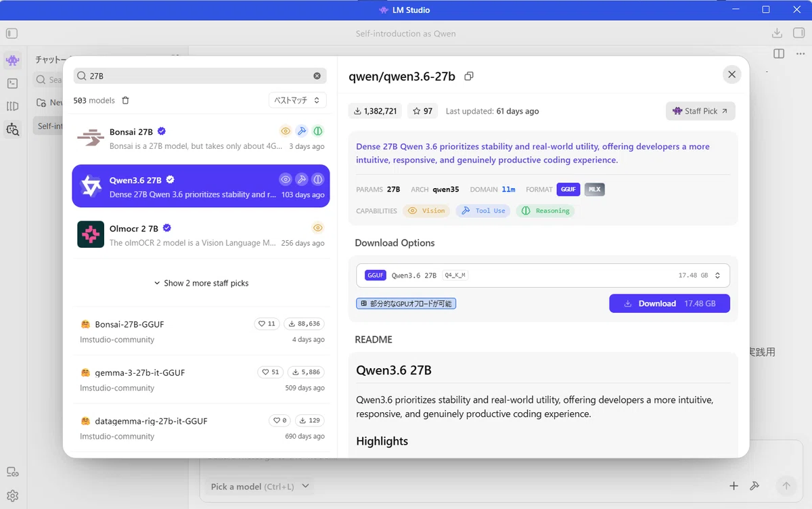Click the 88,636 downloads badge
This screenshot has height=509, width=812.
point(304,324)
